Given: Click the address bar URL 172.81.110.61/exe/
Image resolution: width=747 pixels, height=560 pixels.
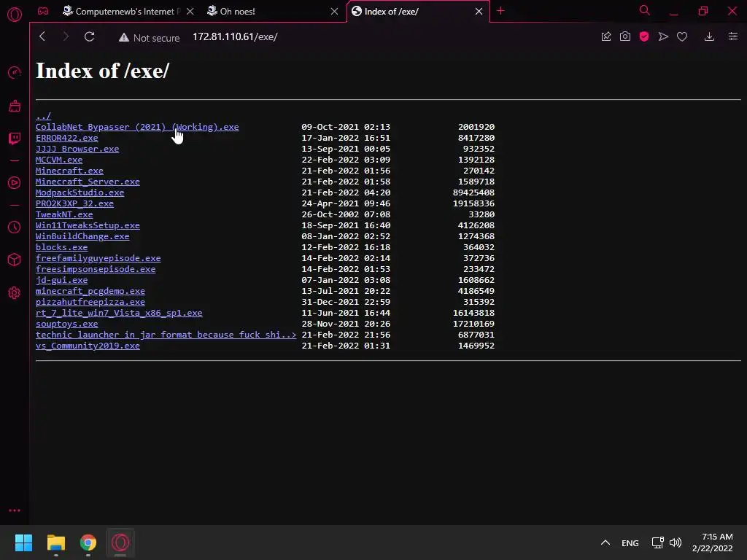Looking at the screenshot, I should (235, 36).
